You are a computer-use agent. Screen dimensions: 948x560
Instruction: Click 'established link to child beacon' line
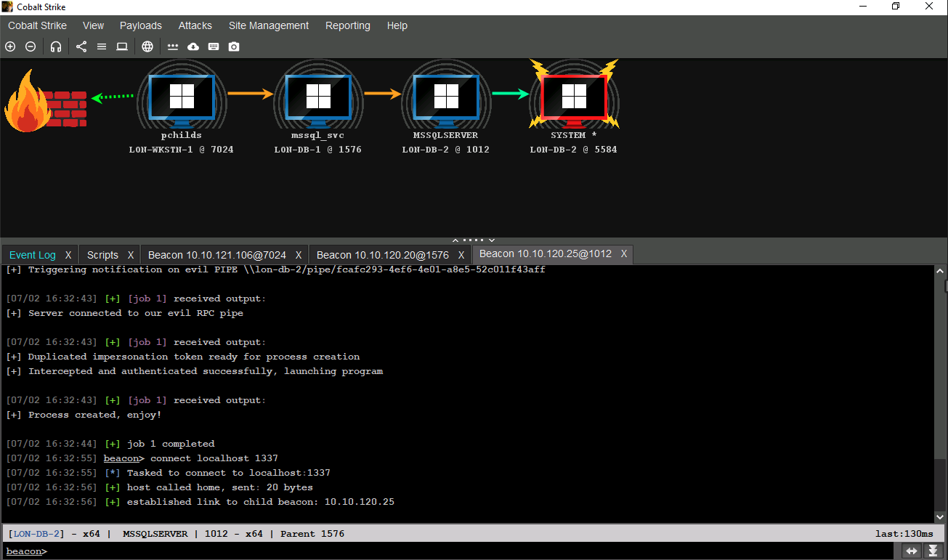200,502
